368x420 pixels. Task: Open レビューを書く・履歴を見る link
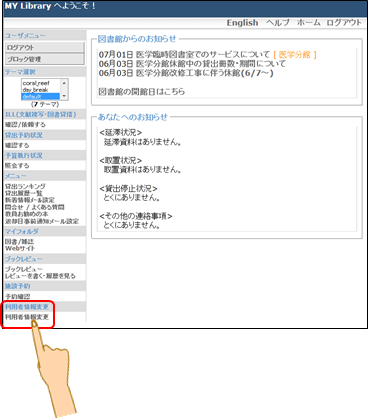click(x=40, y=276)
